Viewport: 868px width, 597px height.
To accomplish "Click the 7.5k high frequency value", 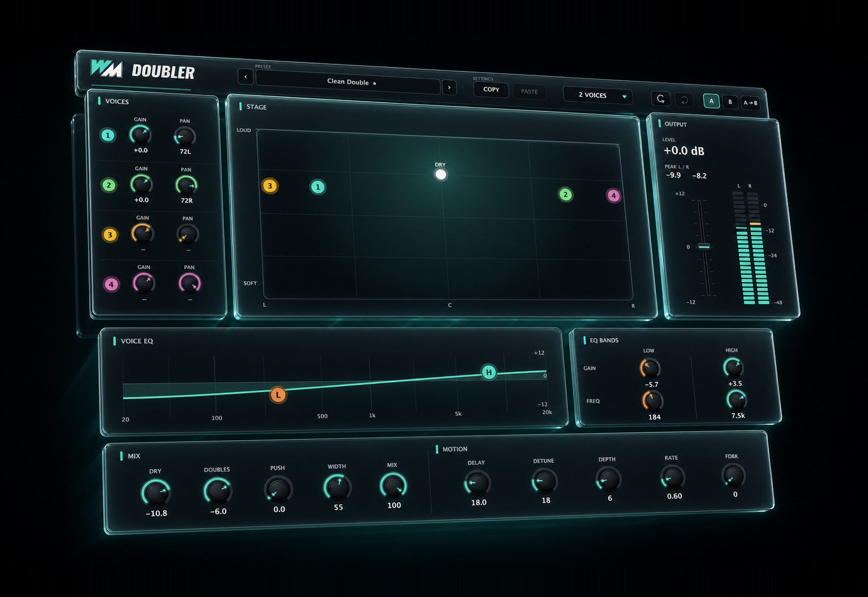I will tap(738, 416).
